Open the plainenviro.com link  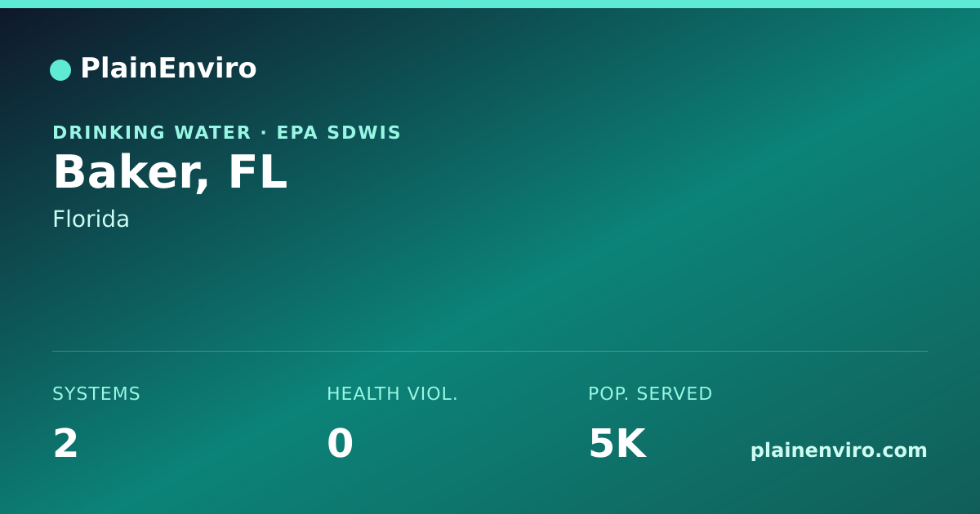click(x=839, y=450)
